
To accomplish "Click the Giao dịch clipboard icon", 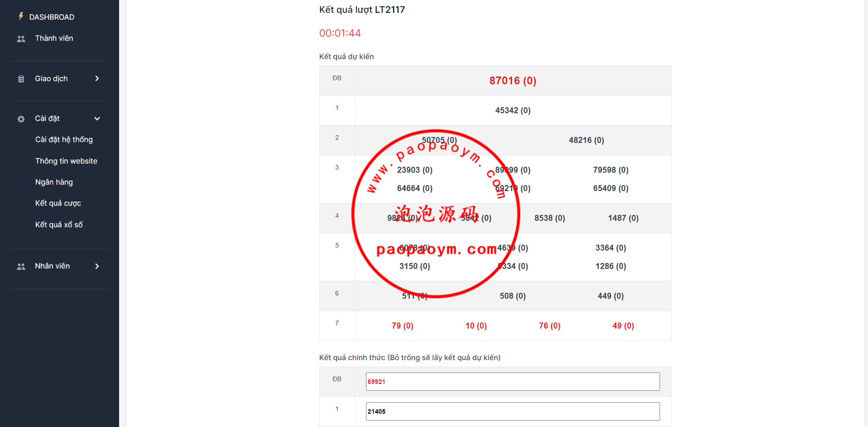I will [x=21, y=79].
